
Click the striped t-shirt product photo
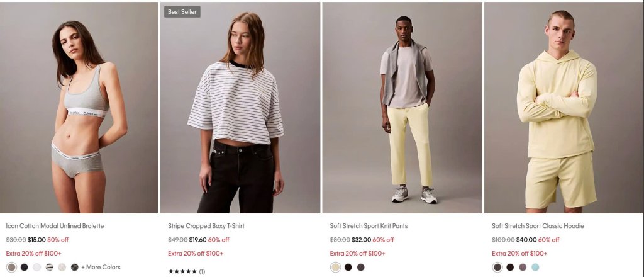[x=240, y=107]
